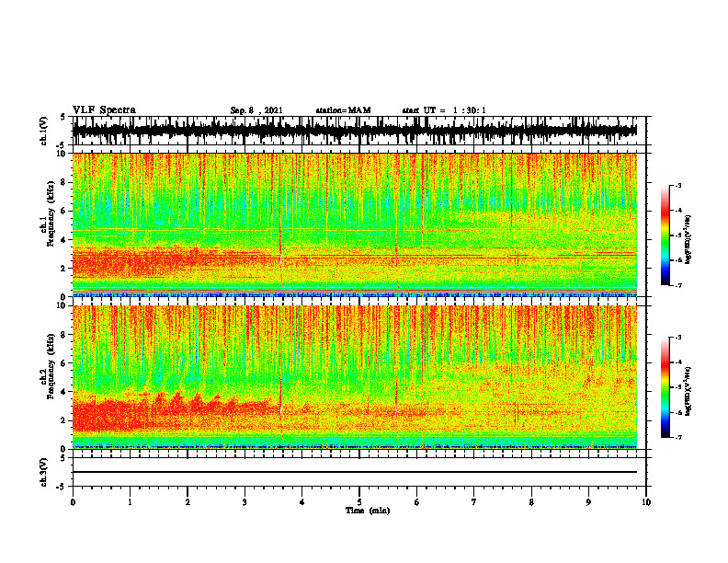728x563 pixels.
Task: Click the flat ch.3 voltage trace line
Action: coord(354,472)
